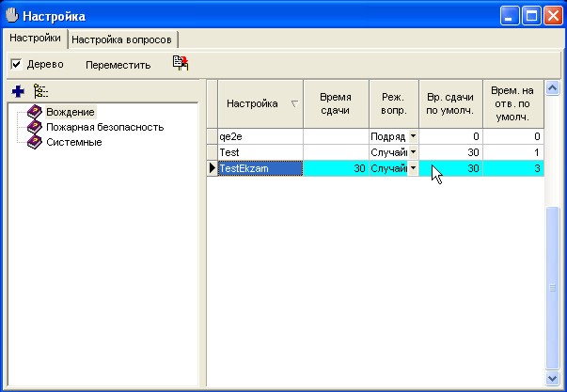567x392 pixels.
Task: Click the sort arrow in Настройка header
Action: (293, 104)
